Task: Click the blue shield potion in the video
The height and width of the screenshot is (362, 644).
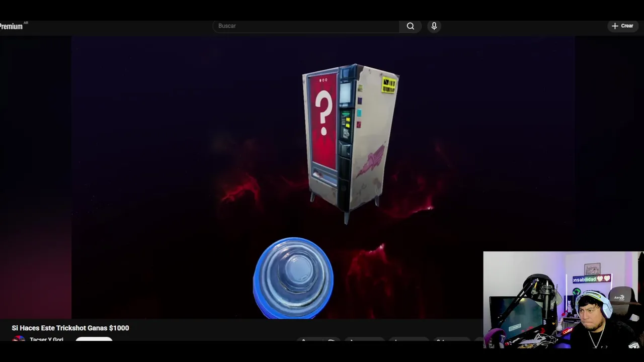Action: 293,278
